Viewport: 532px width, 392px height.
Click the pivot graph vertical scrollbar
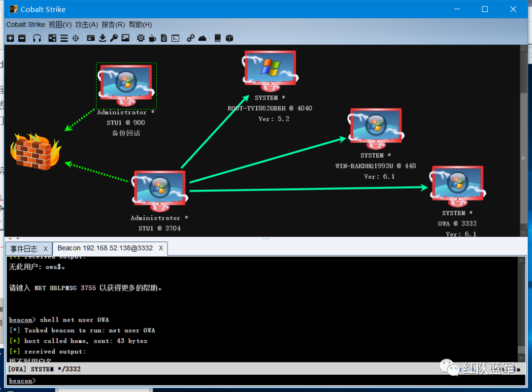tap(524, 141)
